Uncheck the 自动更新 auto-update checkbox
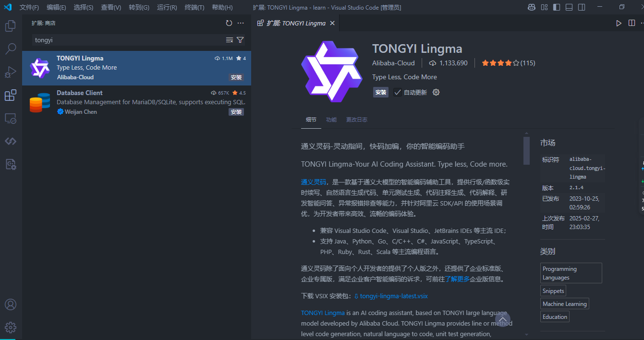This screenshot has height=340, width=644. (x=398, y=92)
